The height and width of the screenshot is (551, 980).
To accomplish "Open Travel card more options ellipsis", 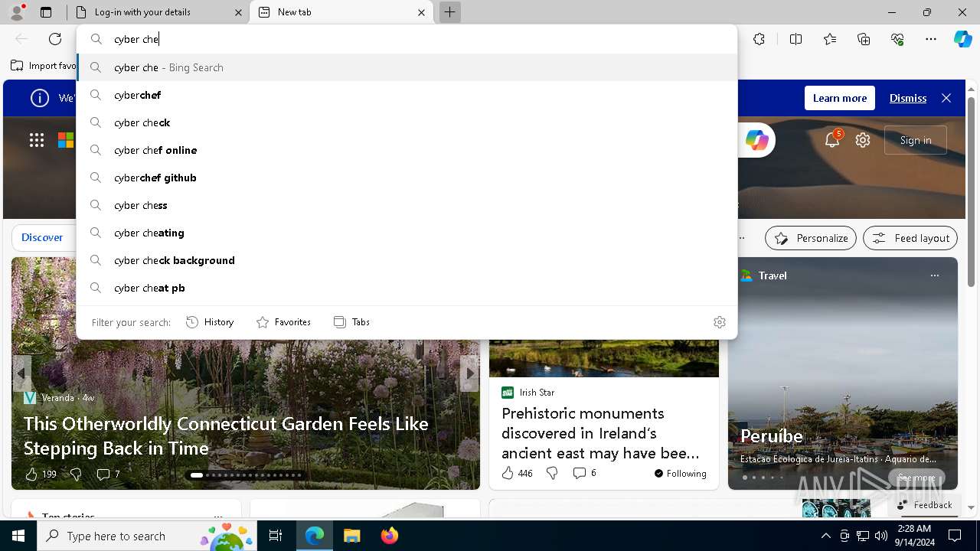I will (935, 275).
